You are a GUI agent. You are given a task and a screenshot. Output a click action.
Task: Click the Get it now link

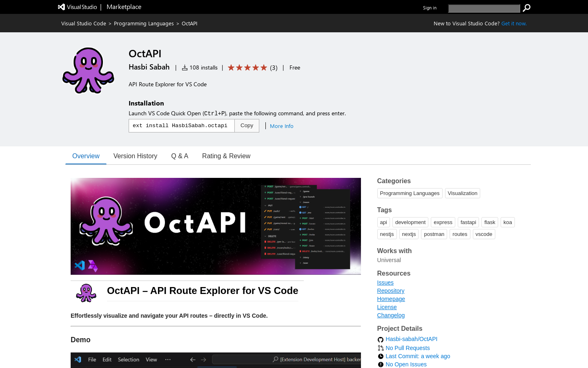click(514, 23)
